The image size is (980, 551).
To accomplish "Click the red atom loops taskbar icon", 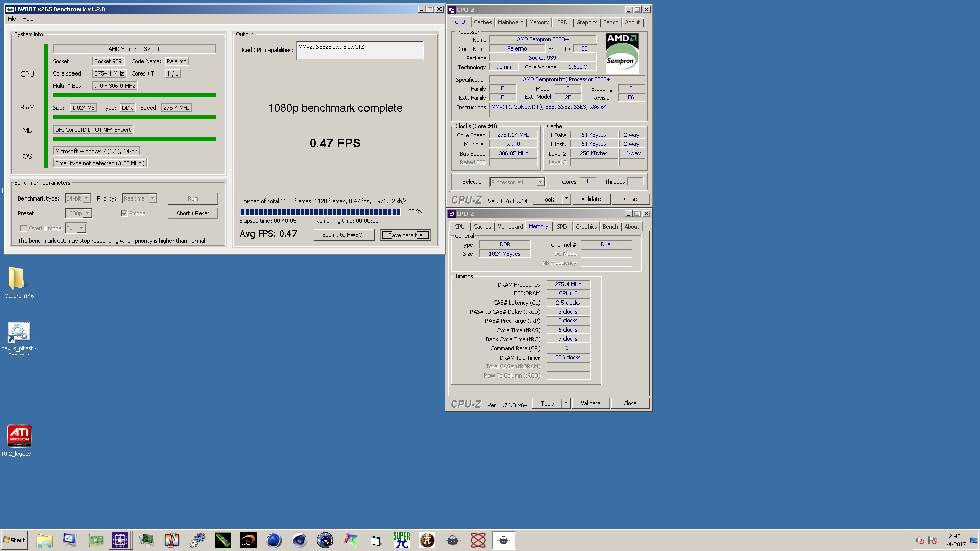I will [x=478, y=540].
